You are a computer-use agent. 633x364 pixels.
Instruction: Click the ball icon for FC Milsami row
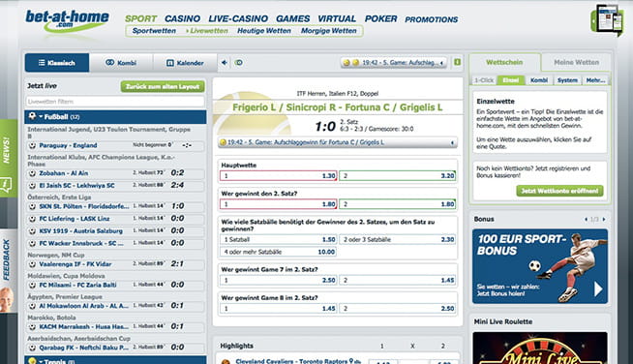point(32,285)
